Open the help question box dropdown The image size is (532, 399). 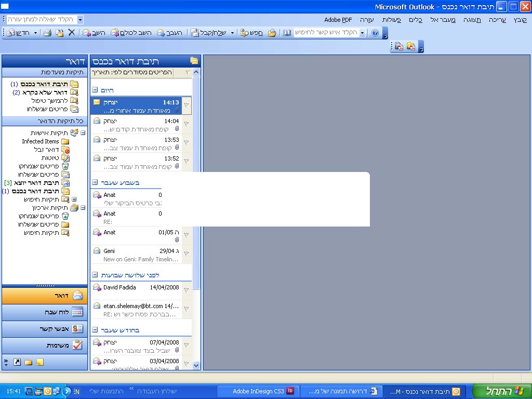[x=81, y=20]
